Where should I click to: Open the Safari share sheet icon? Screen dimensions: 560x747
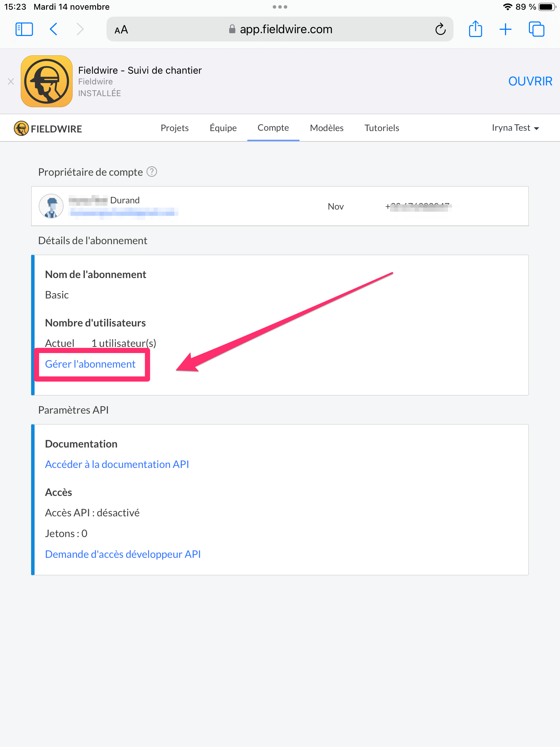475,29
